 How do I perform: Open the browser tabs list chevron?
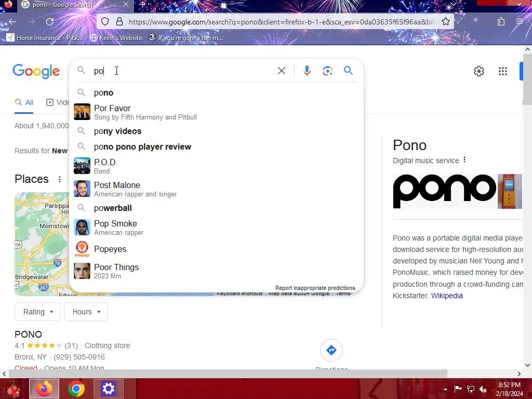pos(453,4)
